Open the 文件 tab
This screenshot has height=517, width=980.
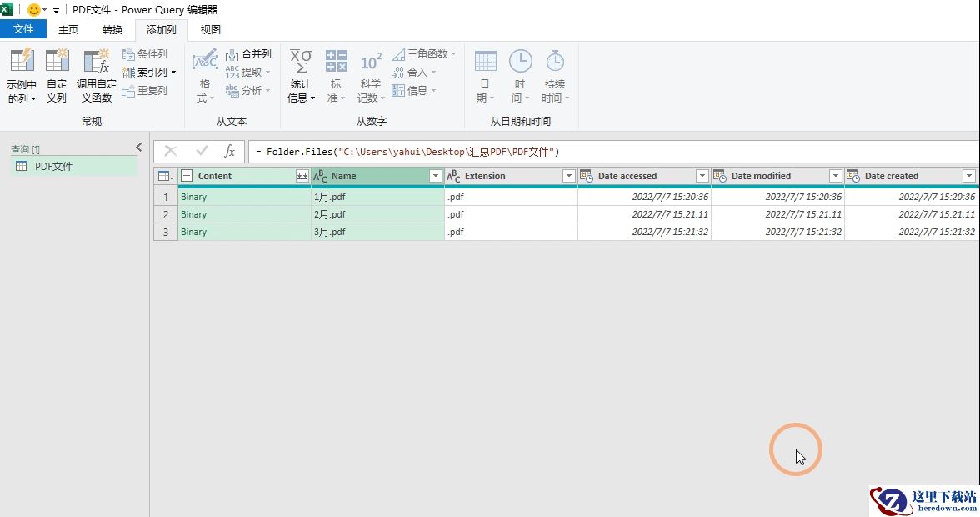pos(23,29)
